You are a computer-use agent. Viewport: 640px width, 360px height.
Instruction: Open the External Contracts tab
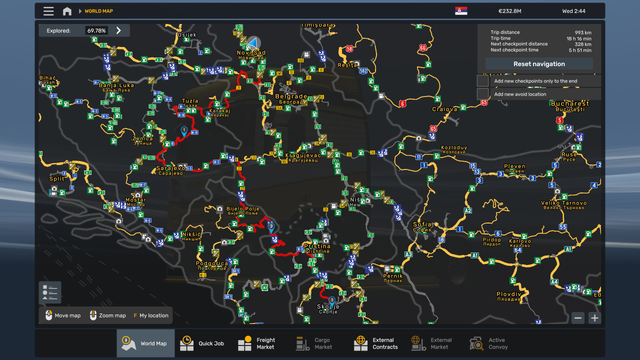tap(376, 343)
